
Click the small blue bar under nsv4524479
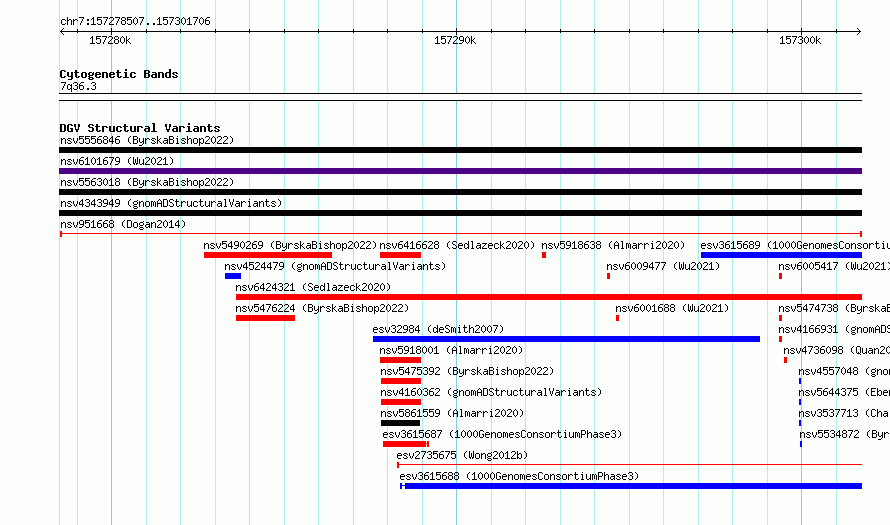click(233, 276)
